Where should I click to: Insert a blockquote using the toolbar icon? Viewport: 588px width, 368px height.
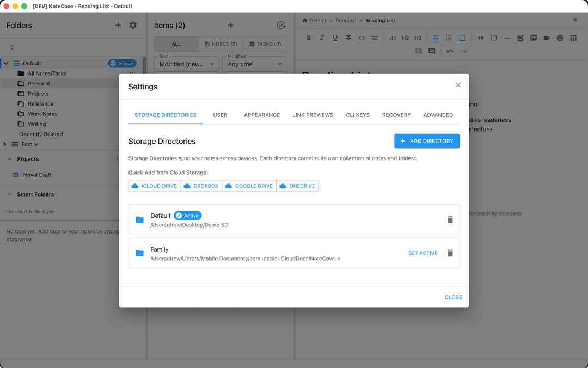481,38
